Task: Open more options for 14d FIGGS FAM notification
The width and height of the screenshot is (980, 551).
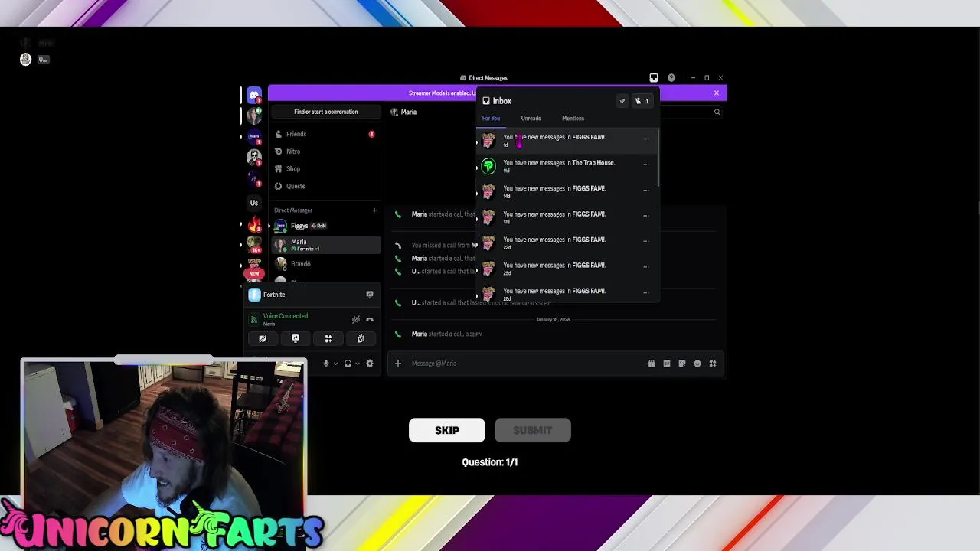Action: click(646, 190)
